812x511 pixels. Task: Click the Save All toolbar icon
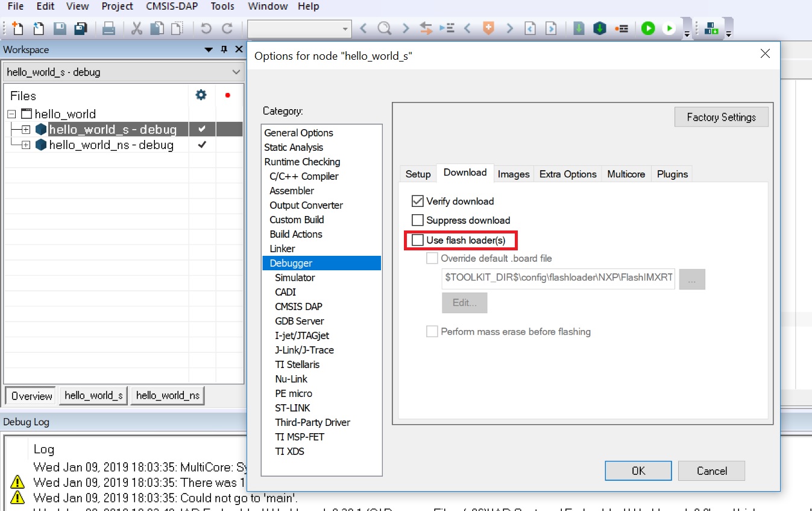tap(80, 28)
